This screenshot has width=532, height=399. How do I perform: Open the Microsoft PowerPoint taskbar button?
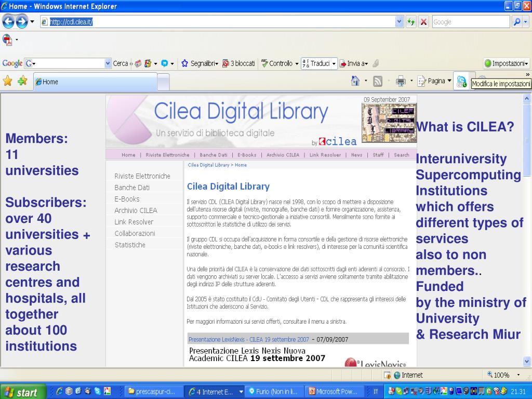[x=335, y=392]
